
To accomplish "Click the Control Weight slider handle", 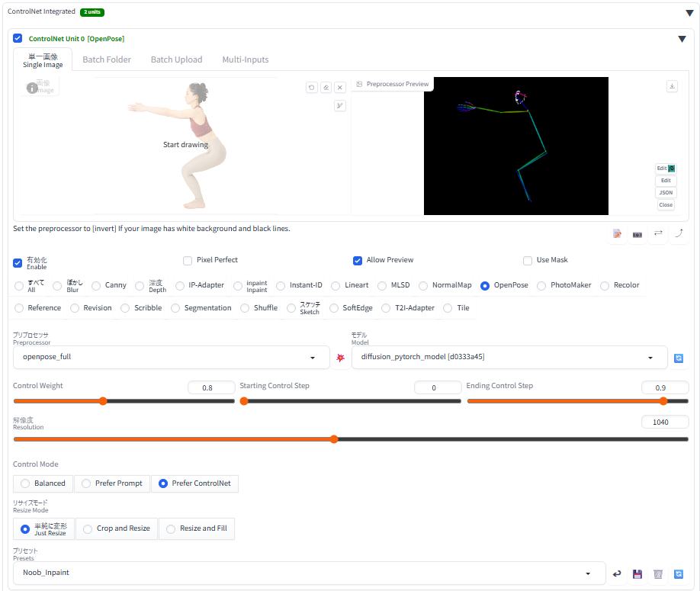I will [x=103, y=401].
